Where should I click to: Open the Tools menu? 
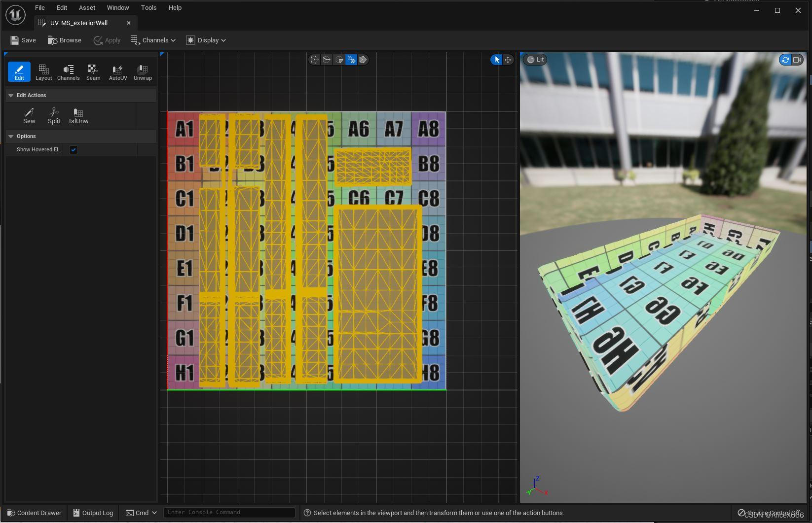pyautogui.click(x=148, y=8)
